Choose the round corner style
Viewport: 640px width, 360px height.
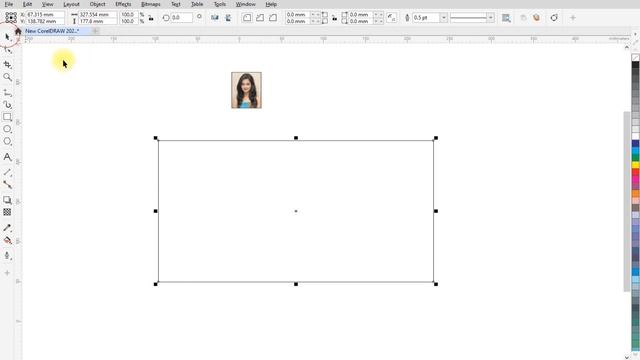tap(247, 18)
